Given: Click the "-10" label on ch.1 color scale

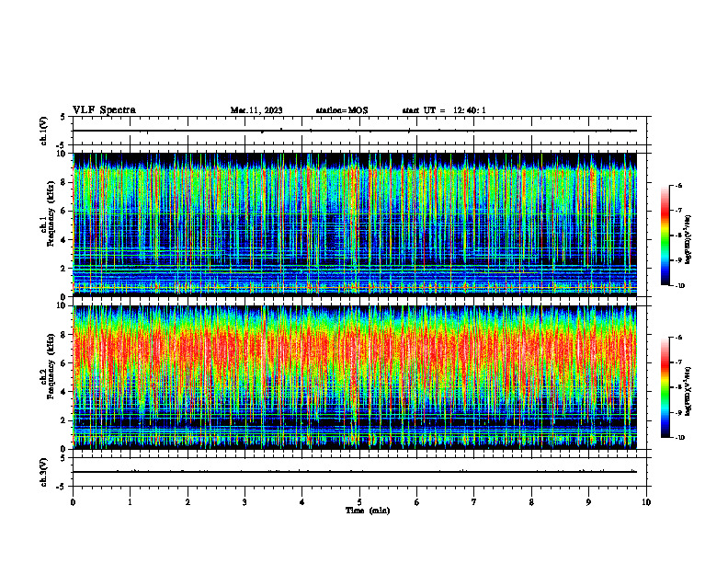Looking at the screenshot, I should (x=679, y=286).
